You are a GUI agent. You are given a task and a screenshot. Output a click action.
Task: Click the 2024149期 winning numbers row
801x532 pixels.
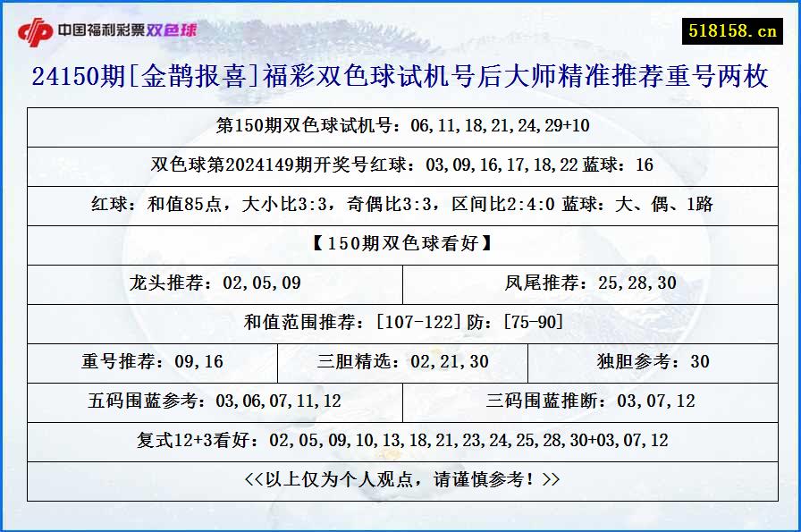pos(400,166)
